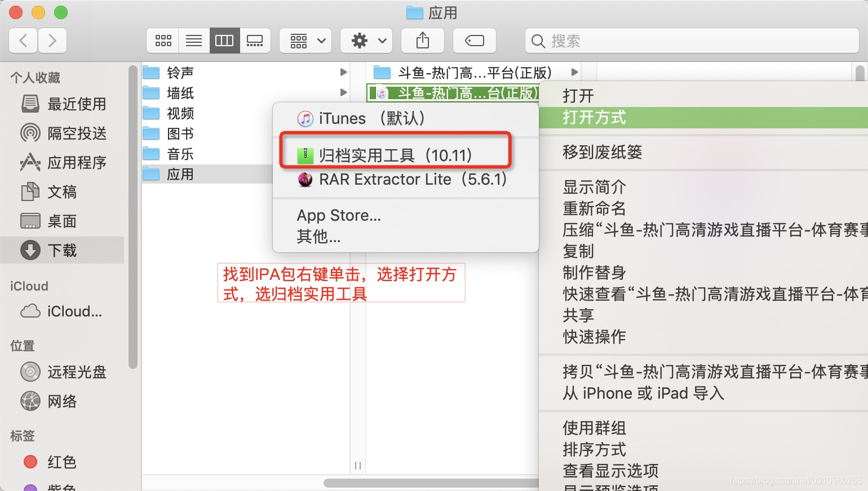Click the 下载 down-arrow icon

tap(30, 250)
